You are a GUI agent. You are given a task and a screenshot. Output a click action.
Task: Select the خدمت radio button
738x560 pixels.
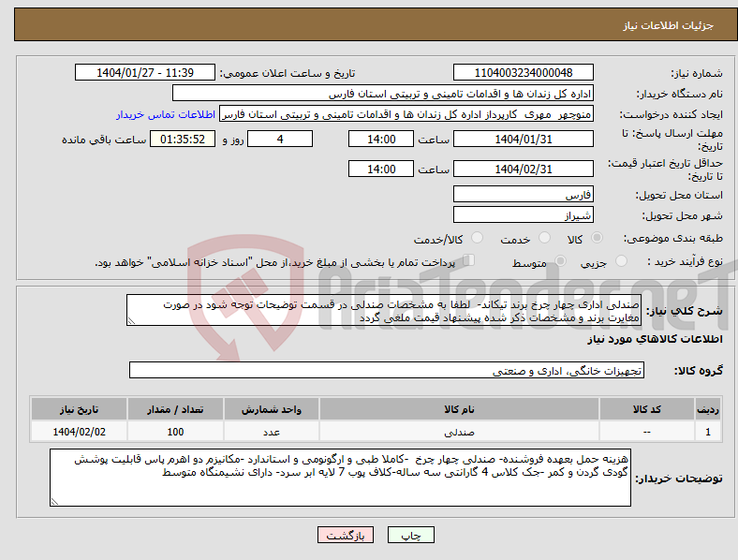click(544, 238)
